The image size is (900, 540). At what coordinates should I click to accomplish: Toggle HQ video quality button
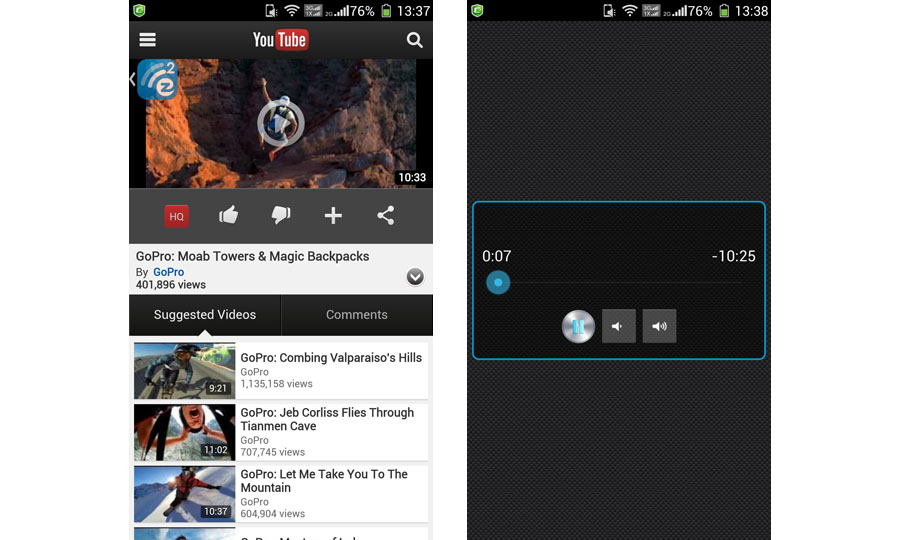tap(177, 216)
